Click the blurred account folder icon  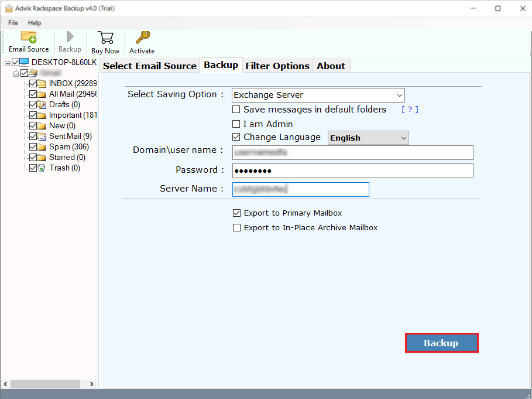pos(33,73)
